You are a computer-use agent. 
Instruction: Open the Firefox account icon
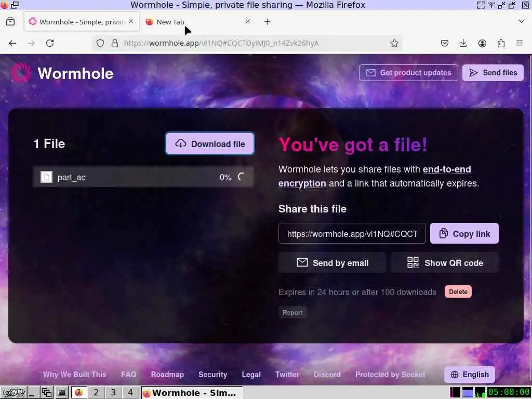(x=482, y=43)
